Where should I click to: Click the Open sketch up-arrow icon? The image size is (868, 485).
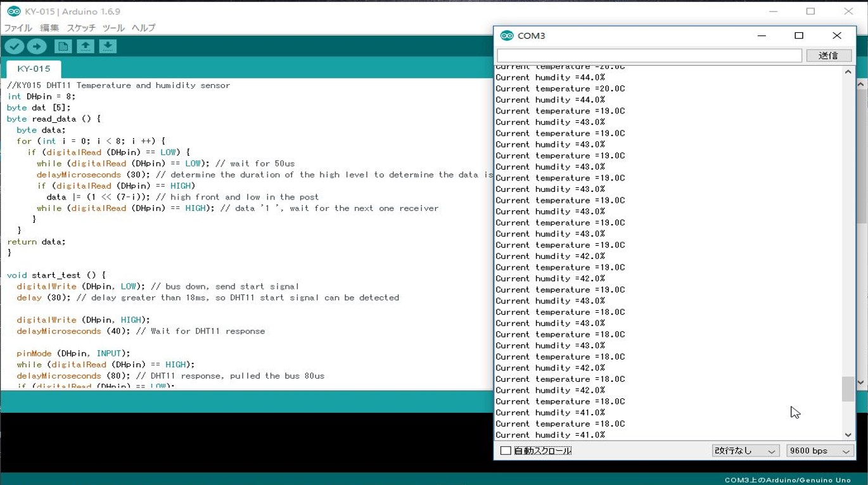click(x=86, y=46)
